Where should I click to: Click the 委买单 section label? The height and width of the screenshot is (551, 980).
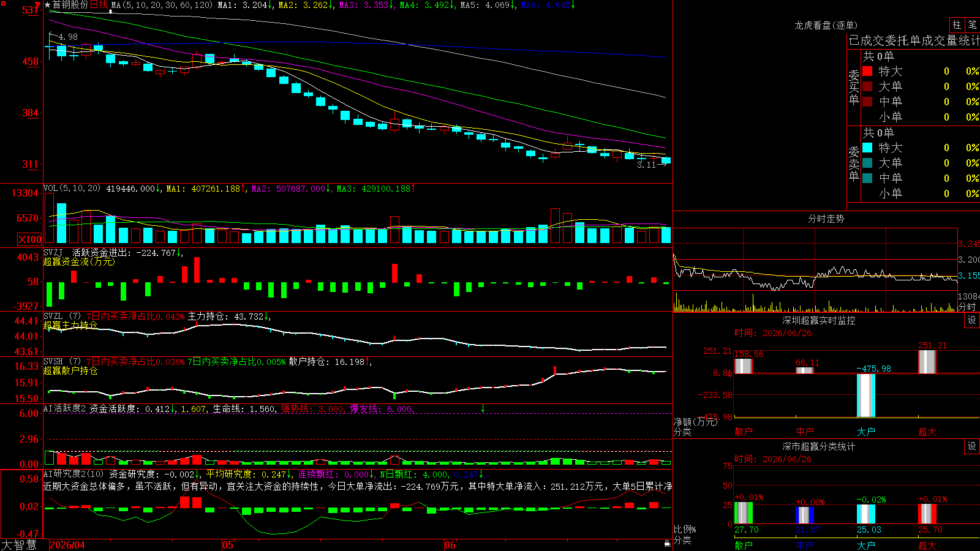coord(854,87)
